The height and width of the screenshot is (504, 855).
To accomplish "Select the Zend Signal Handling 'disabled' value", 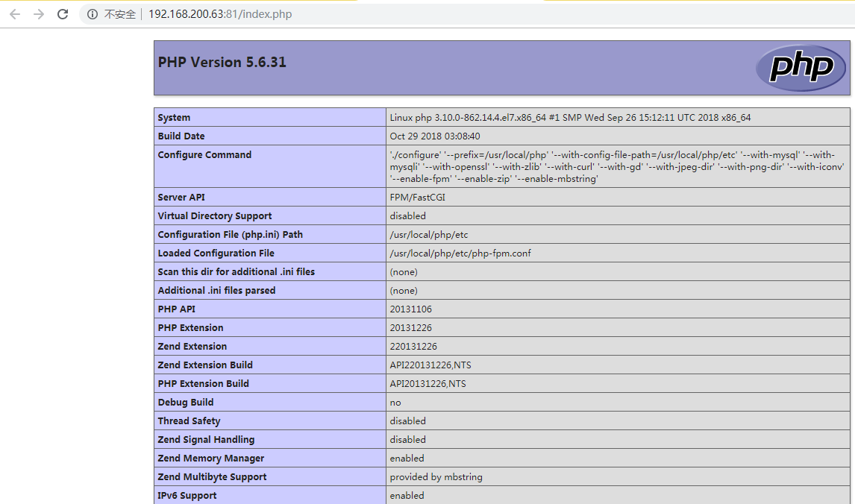I will click(407, 439).
